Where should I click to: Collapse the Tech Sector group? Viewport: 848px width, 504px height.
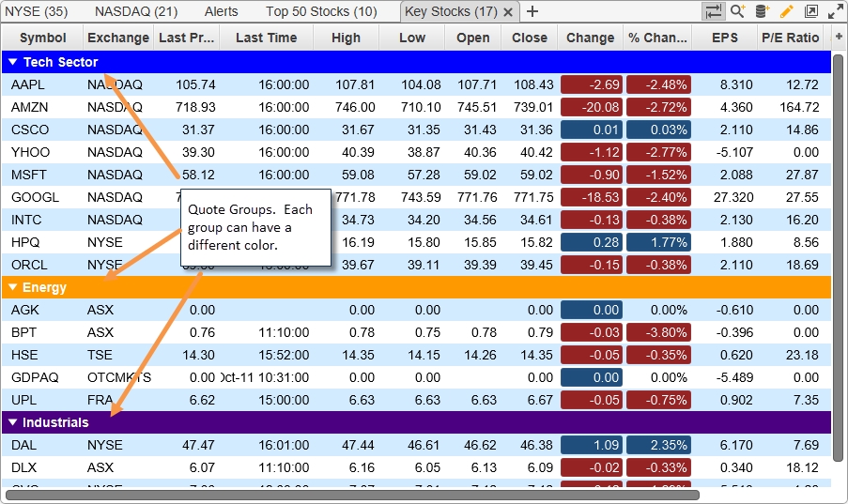coord(12,62)
